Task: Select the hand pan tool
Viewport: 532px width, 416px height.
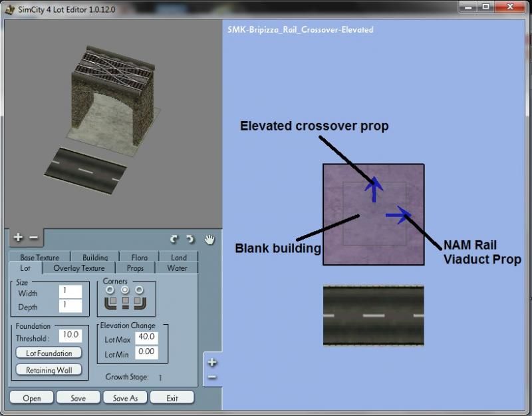Action: point(210,240)
